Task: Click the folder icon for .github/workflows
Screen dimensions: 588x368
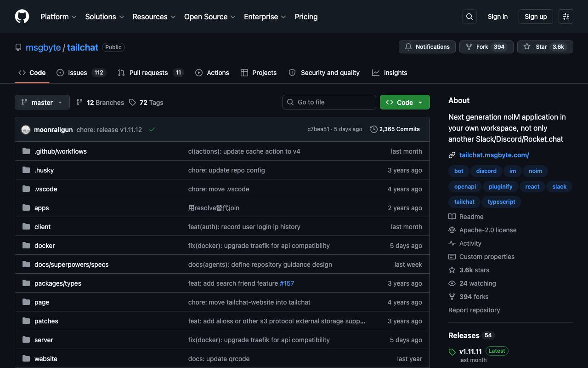Action: point(26,151)
